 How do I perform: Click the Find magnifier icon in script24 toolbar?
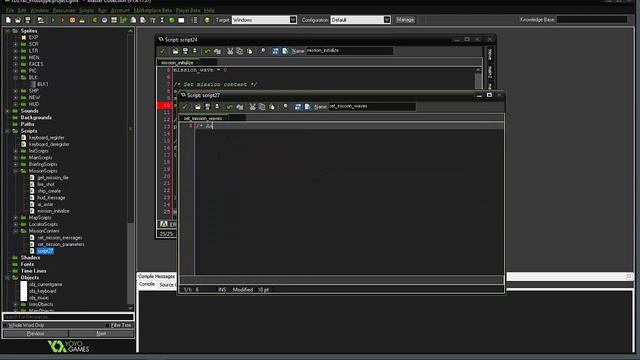263,51
